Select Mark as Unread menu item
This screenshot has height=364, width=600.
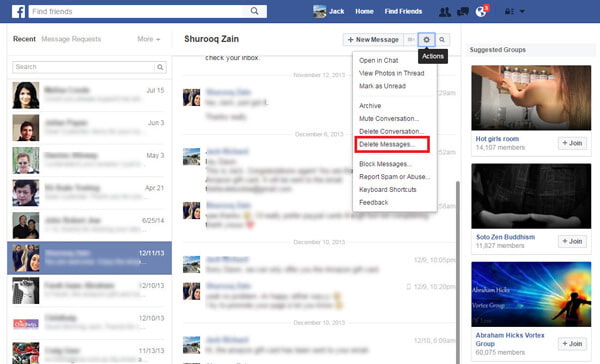(382, 86)
